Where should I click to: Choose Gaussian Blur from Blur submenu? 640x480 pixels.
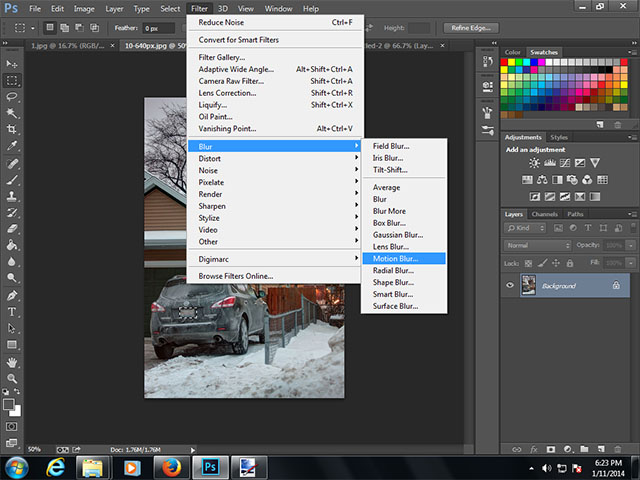[x=404, y=235]
